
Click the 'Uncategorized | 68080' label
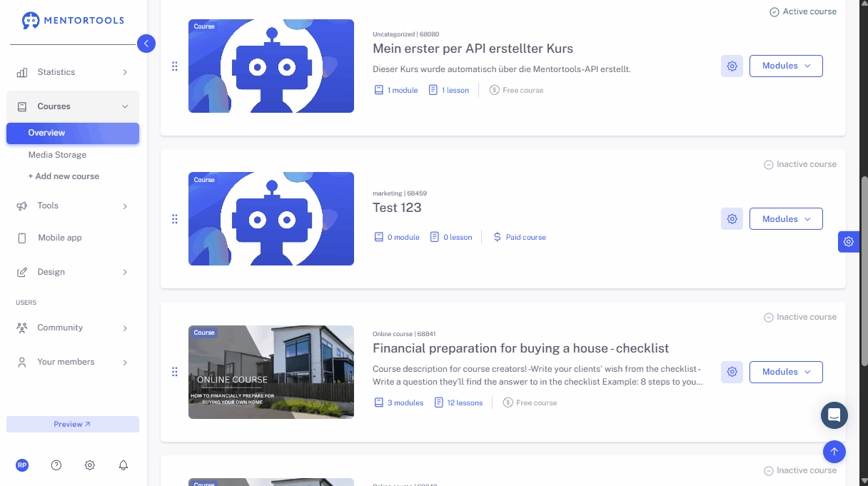click(405, 34)
